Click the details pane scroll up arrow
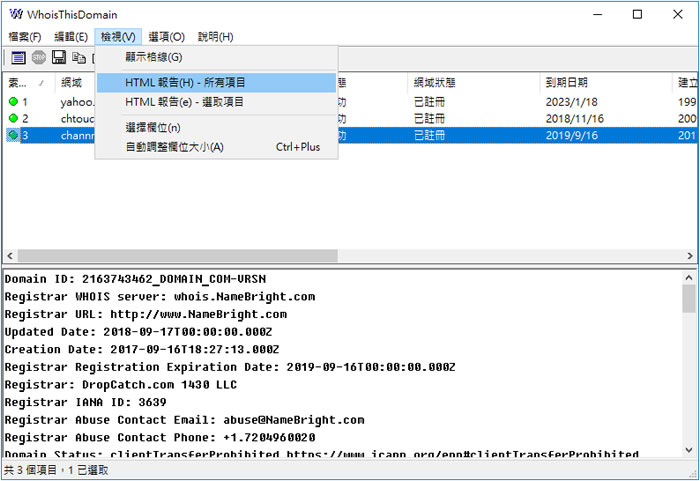 point(689,278)
